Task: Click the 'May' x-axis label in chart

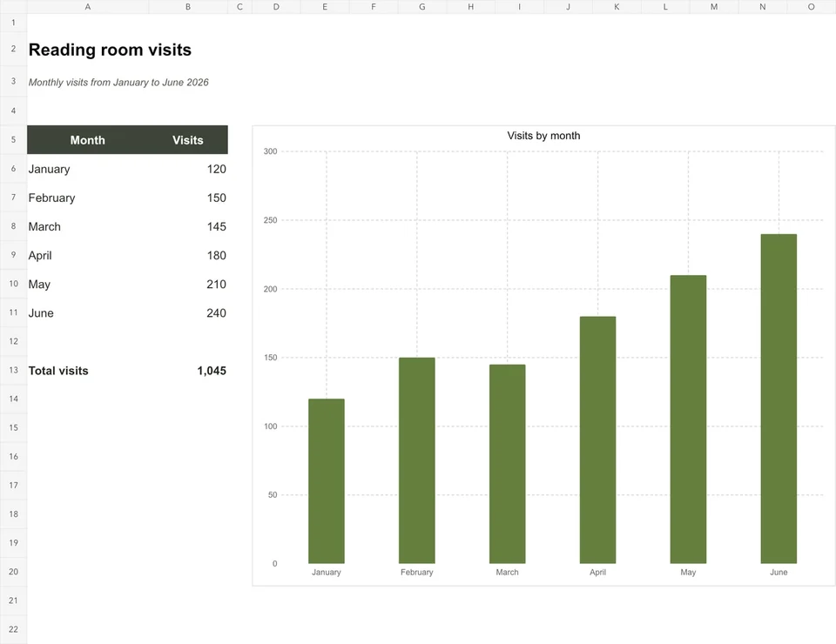Action: click(x=688, y=572)
